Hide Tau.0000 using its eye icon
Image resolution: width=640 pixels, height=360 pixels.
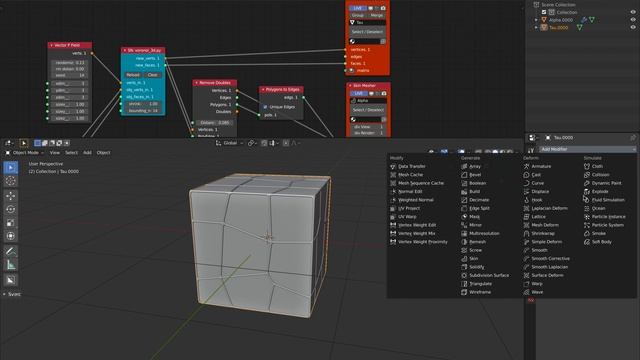tap(633, 27)
